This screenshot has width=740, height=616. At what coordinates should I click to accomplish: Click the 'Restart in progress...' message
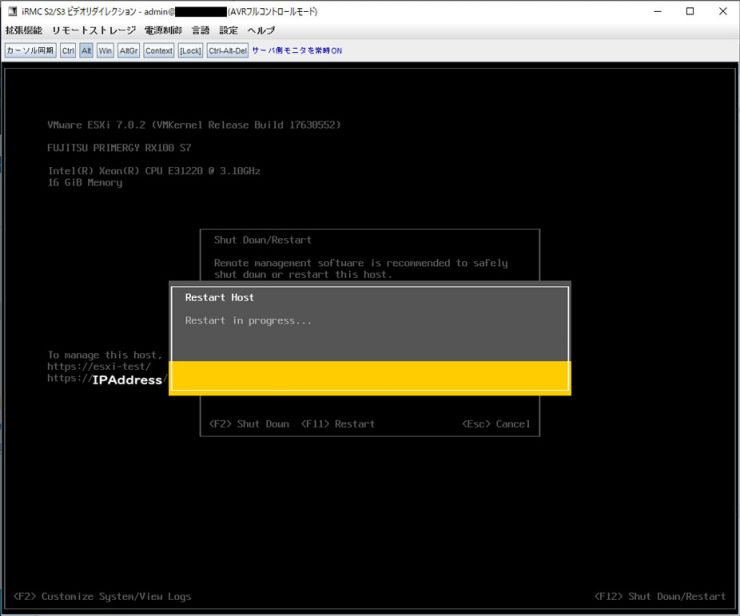248,321
